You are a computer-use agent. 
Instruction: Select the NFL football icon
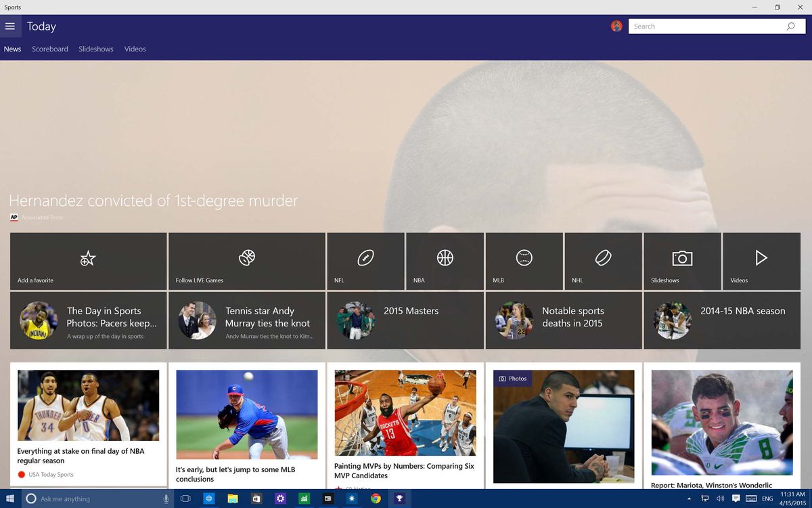pyautogui.click(x=365, y=258)
